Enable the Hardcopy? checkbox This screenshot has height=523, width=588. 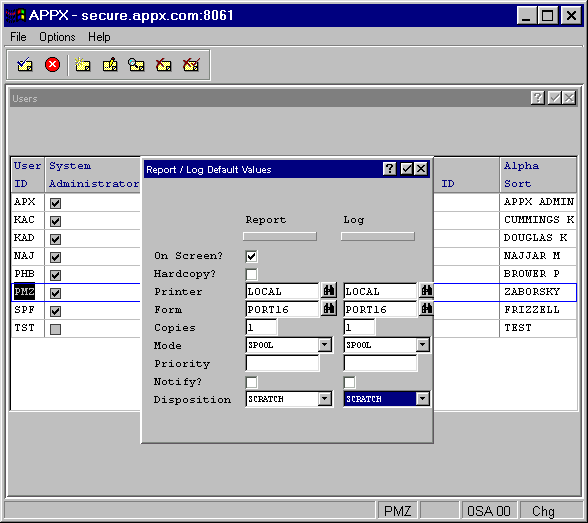pos(252,274)
